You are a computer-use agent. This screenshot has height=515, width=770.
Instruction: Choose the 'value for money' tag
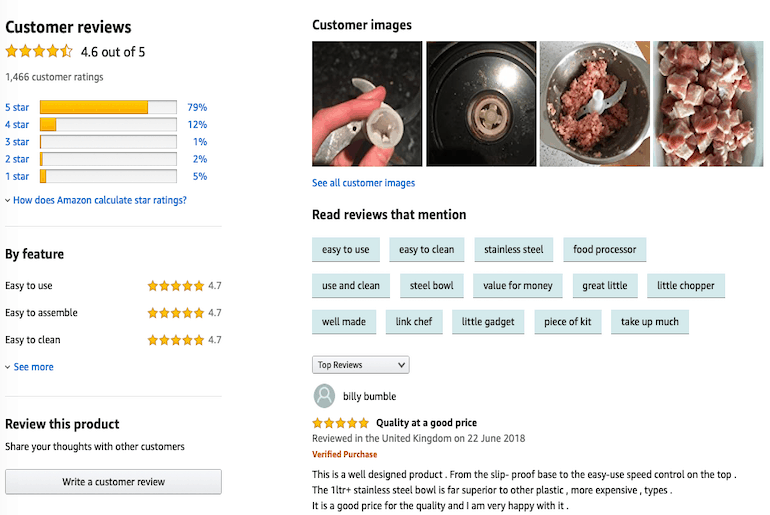tap(517, 286)
